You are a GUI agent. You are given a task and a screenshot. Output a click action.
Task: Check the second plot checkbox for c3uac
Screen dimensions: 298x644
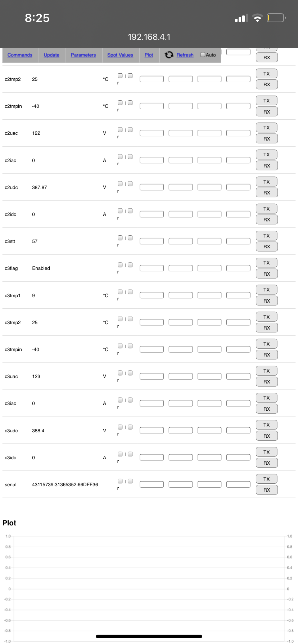[130, 373]
